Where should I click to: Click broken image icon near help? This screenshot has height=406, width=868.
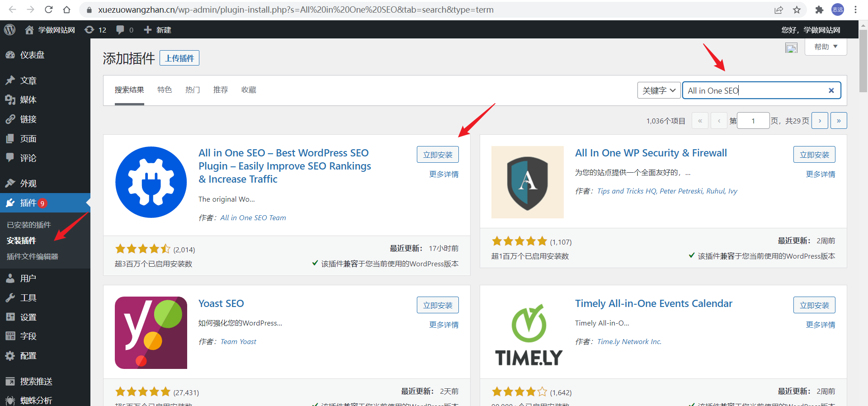point(791,48)
